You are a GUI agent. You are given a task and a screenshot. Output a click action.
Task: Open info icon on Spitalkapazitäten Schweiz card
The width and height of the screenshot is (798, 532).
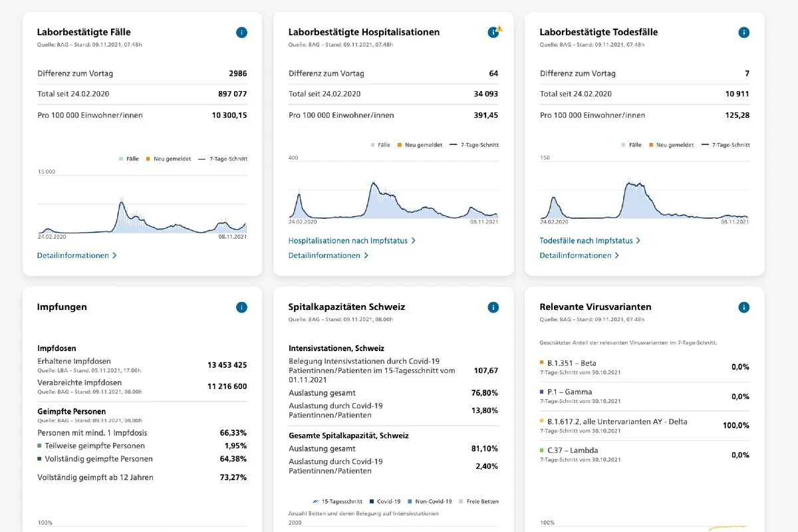(x=493, y=307)
